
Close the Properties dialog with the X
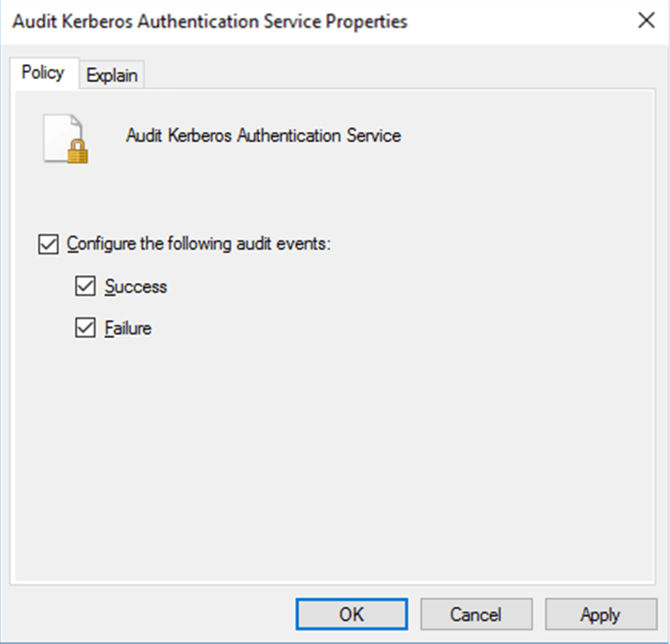point(646,22)
